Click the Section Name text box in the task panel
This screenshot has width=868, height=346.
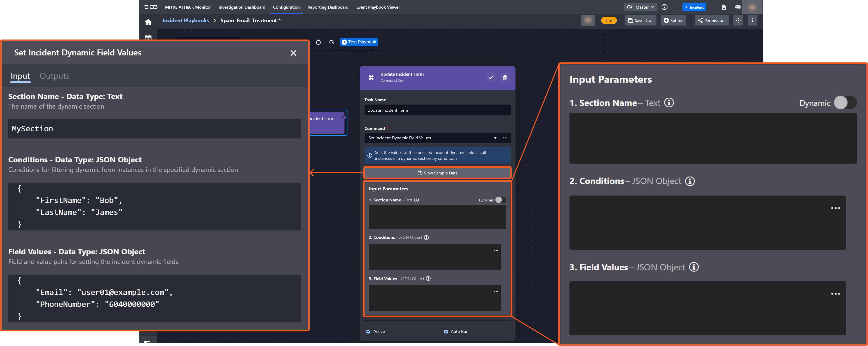coord(437,217)
